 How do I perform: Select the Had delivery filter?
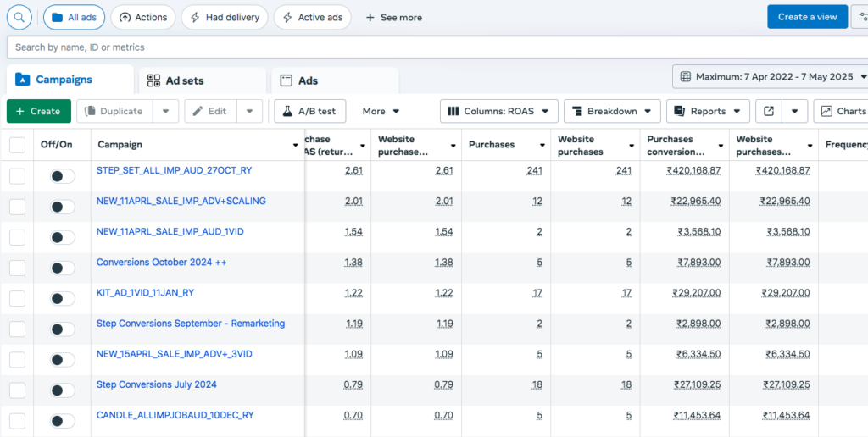225,17
